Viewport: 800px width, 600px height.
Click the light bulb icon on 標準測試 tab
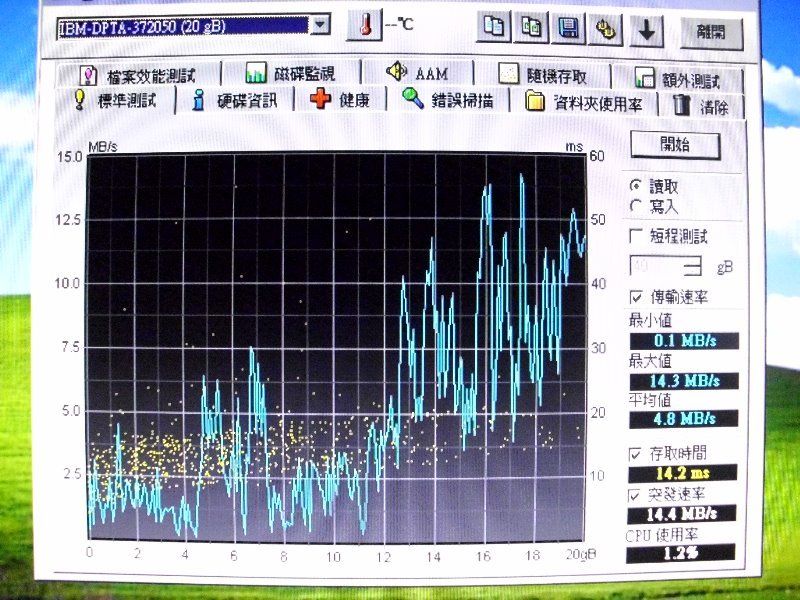tap(79, 99)
